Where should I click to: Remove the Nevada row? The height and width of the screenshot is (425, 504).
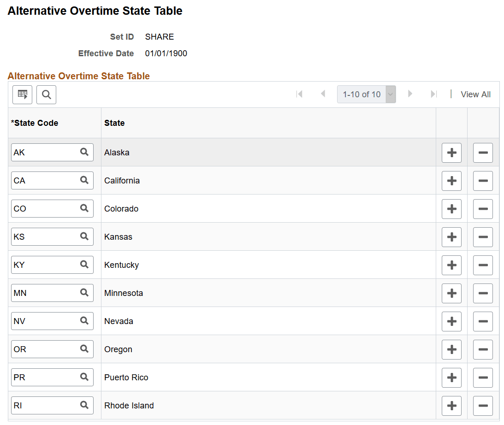pyautogui.click(x=483, y=321)
